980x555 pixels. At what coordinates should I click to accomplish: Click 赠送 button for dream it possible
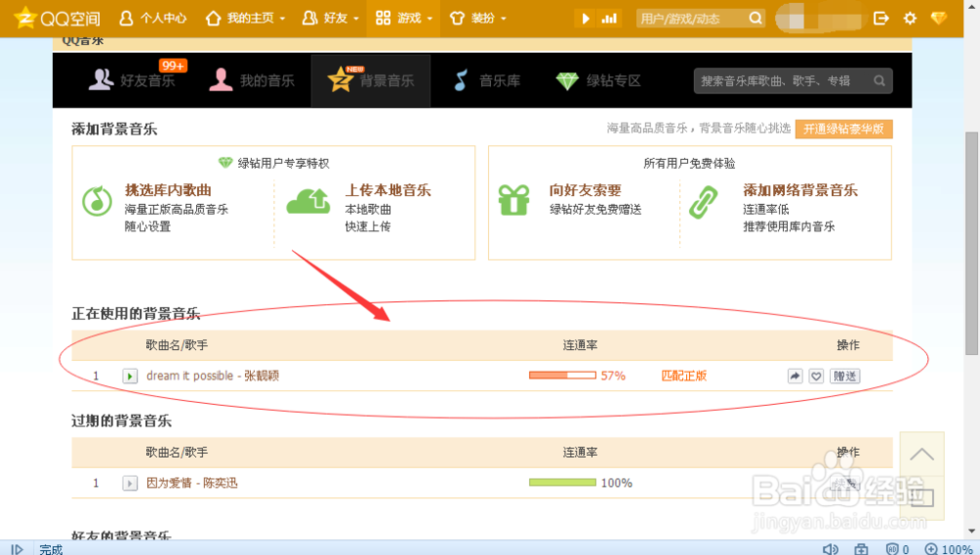845,377
